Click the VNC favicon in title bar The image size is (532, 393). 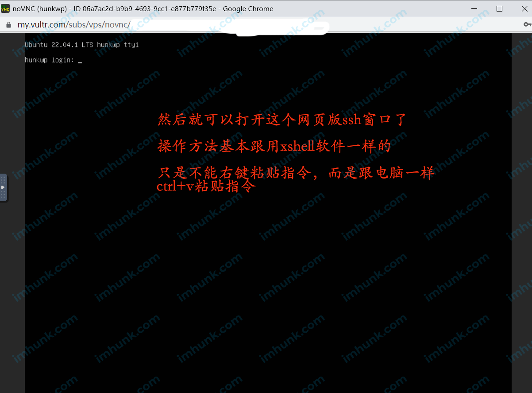(x=5, y=8)
